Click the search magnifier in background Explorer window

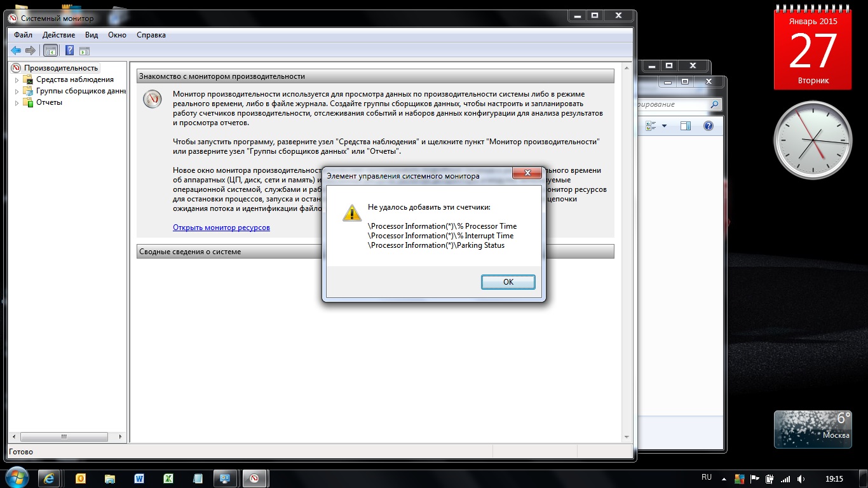pyautogui.click(x=714, y=104)
